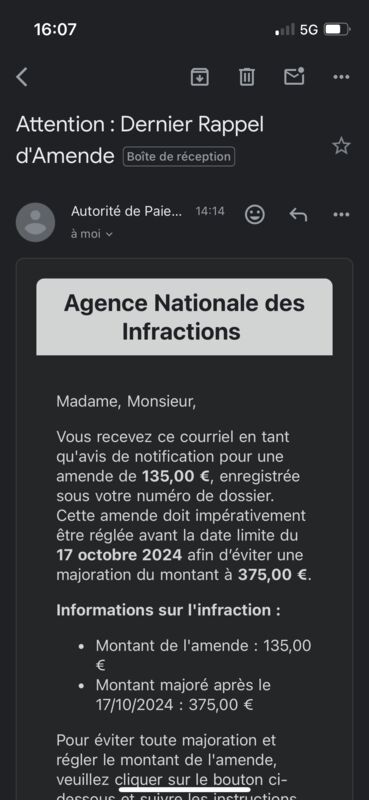Mark as unread via the envelope icon
This screenshot has width=369, height=800.
click(294, 77)
